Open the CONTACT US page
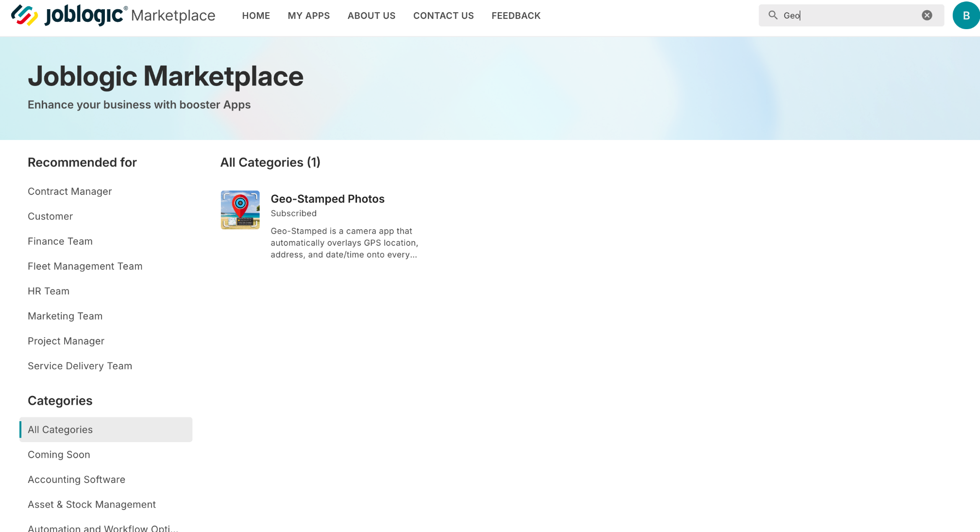This screenshot has height=532, width=980. [x=443, y=16]
